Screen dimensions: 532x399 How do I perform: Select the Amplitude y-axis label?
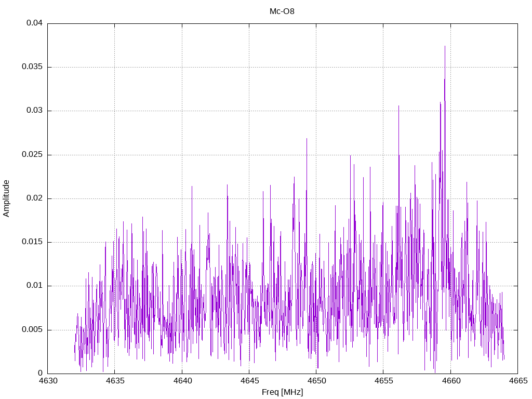coord(6,198)
